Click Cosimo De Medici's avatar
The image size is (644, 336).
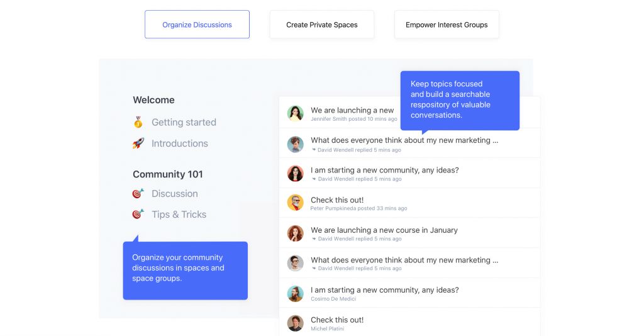click(296, 293)
